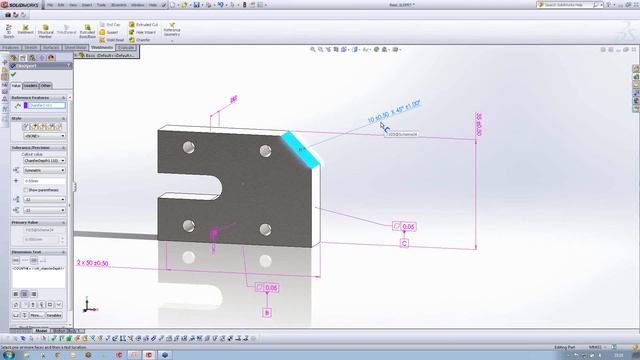Click the center-justify dimension text icon
640x360 pixels.
(x=25, y=294)
